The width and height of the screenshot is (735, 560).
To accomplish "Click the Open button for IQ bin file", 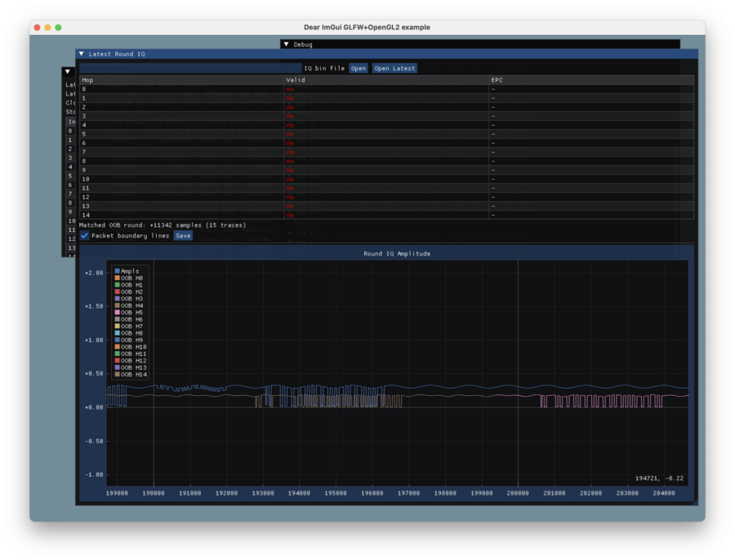I will 359,69.
